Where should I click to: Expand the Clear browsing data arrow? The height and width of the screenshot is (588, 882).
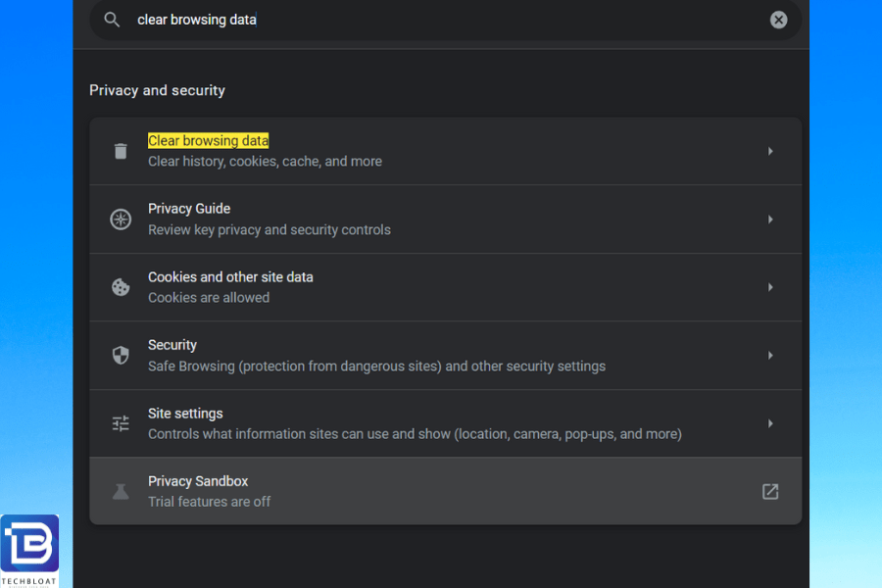[x=770, y=151]
